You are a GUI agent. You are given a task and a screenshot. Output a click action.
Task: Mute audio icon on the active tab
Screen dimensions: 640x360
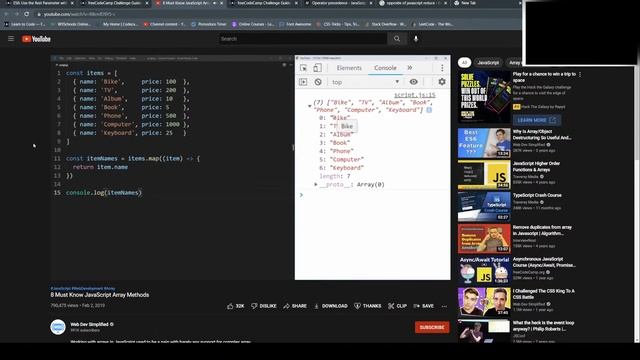pos(215,3)
